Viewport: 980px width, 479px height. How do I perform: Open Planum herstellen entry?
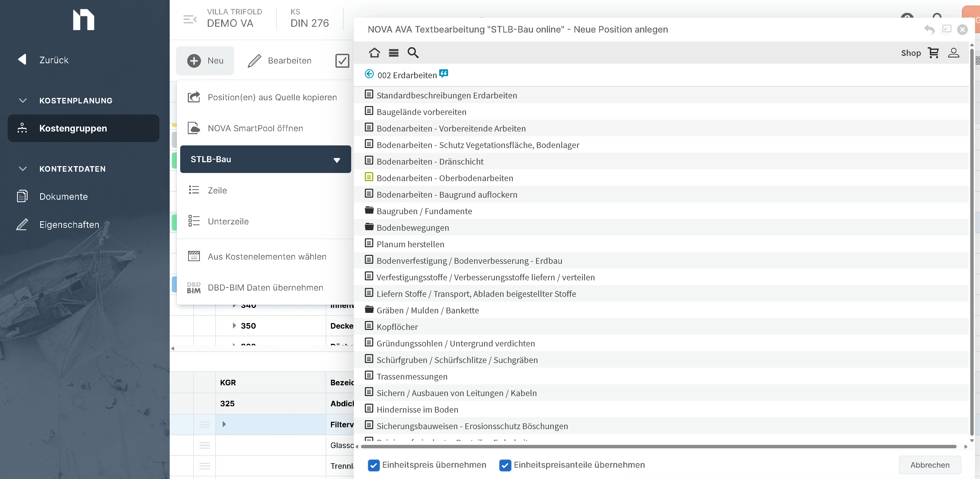coord(410,244)
